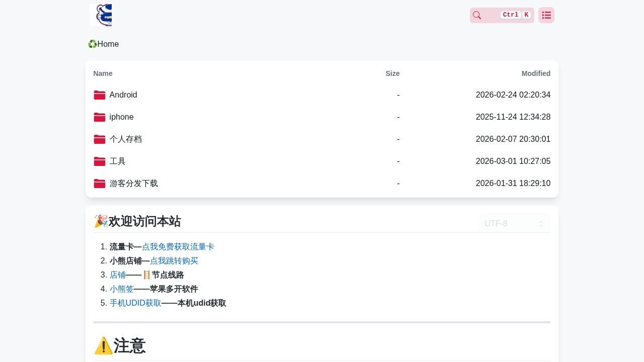Click the Home breadcrumb label

108,44
